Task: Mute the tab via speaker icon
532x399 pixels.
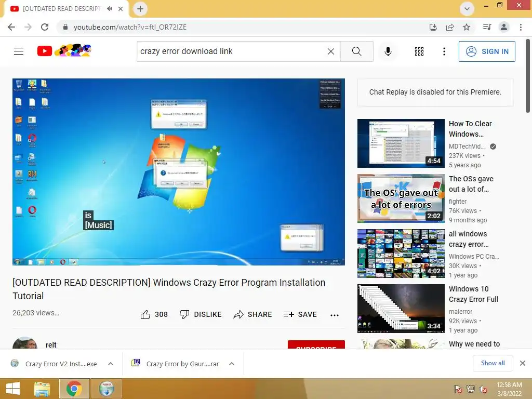Action: (109, 9)
